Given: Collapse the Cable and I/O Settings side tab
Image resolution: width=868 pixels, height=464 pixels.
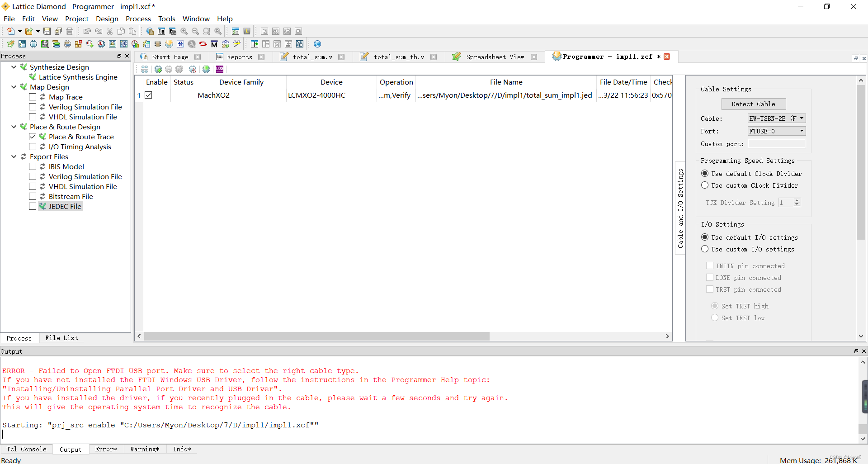Looking at the screenshot, I should coord(680,208).
